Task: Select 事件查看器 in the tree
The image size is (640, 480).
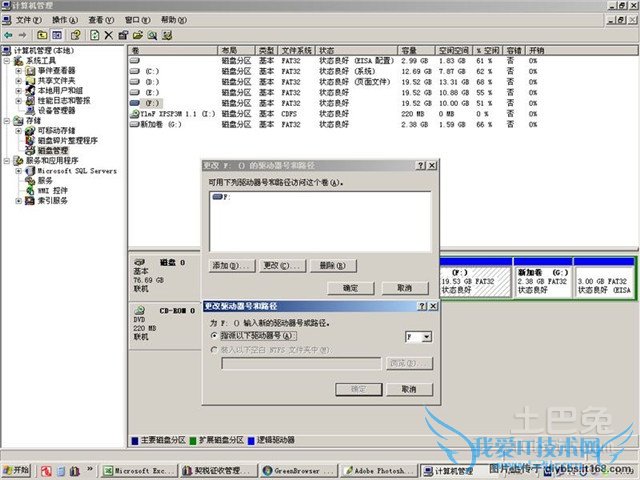Action: tap(56, 71)
